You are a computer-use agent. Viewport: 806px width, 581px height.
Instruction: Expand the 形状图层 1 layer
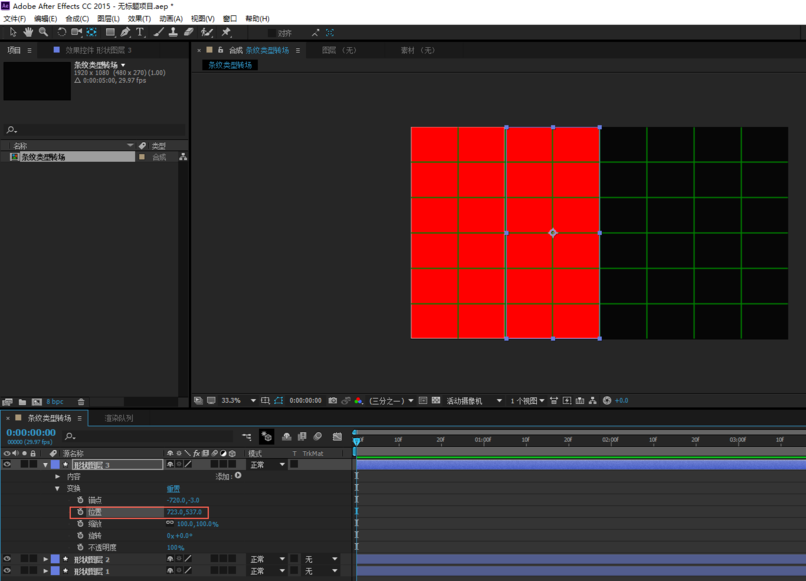[46, 571]
